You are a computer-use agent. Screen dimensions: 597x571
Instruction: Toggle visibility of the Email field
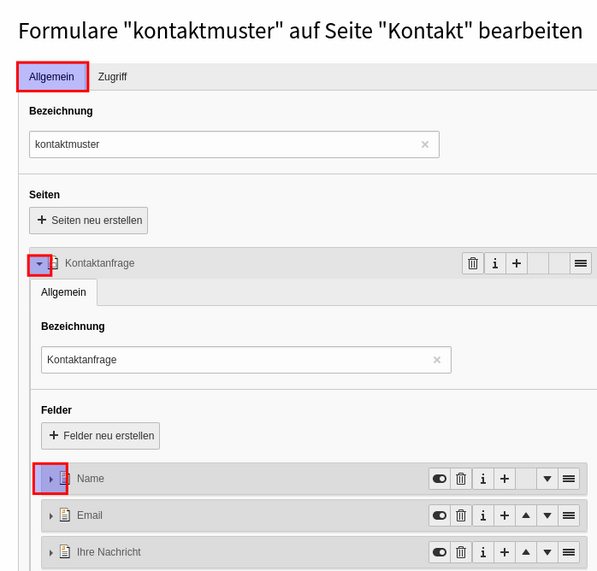[439, 515]
